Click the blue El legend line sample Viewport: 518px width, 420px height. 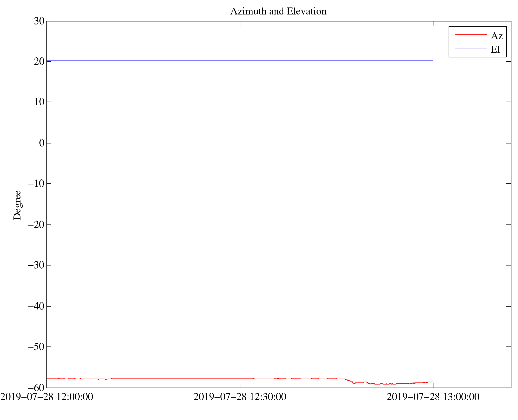pos(471,48)
